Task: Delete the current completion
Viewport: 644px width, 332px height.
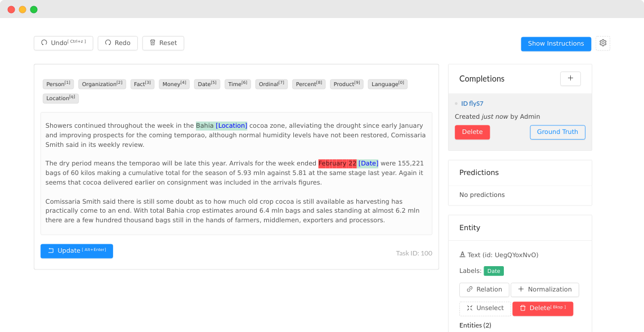Action: (x=472, y=132)
